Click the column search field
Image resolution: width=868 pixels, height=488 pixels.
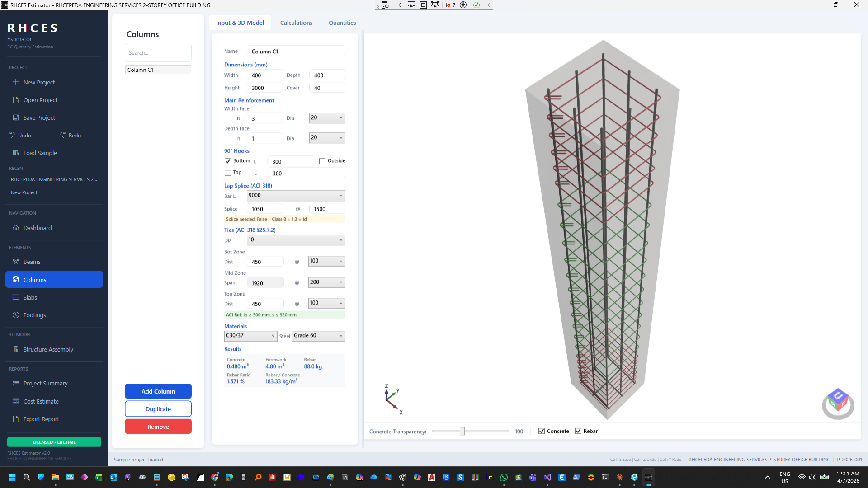pyautogui.click(x=158, y=52)
